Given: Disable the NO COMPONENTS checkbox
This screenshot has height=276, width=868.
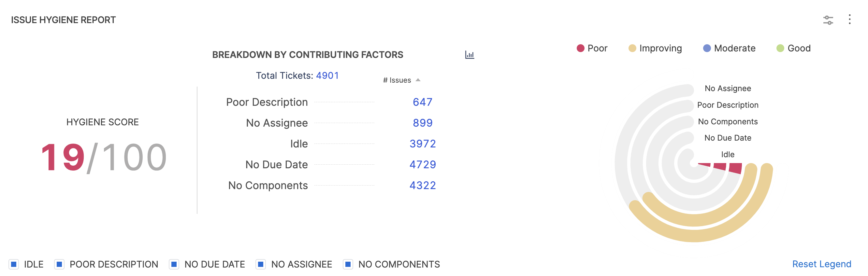Looking at the screenshot, I should point(348,264).
